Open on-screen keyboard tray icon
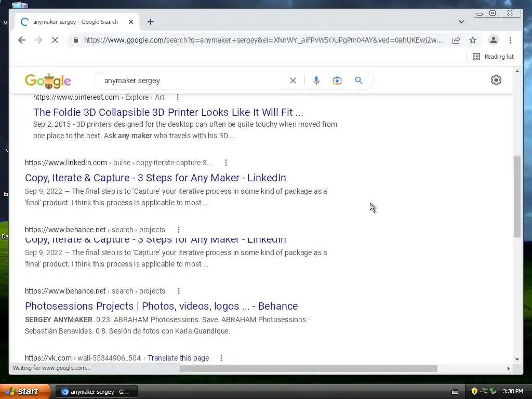This screenshot has height=399, width=532. click(455, 392)
